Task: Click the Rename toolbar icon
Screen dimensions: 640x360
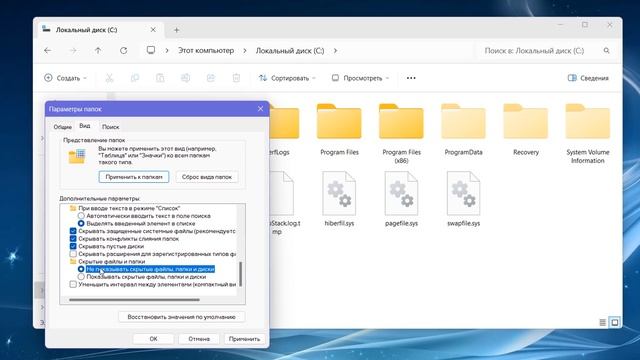Action: [185, 78]
